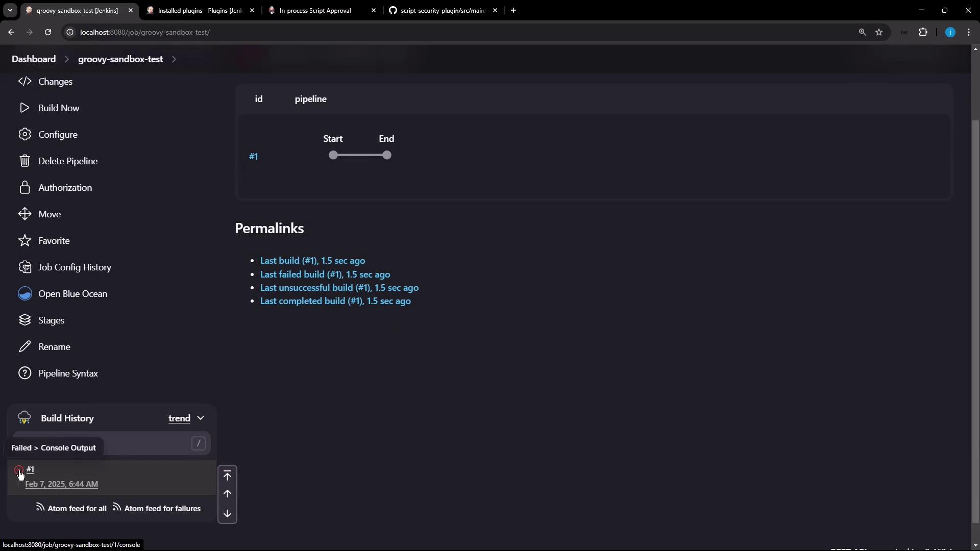The image size is (980, 551).
Task: Click the Stages layers icon
Action: [x=24, y=320]
